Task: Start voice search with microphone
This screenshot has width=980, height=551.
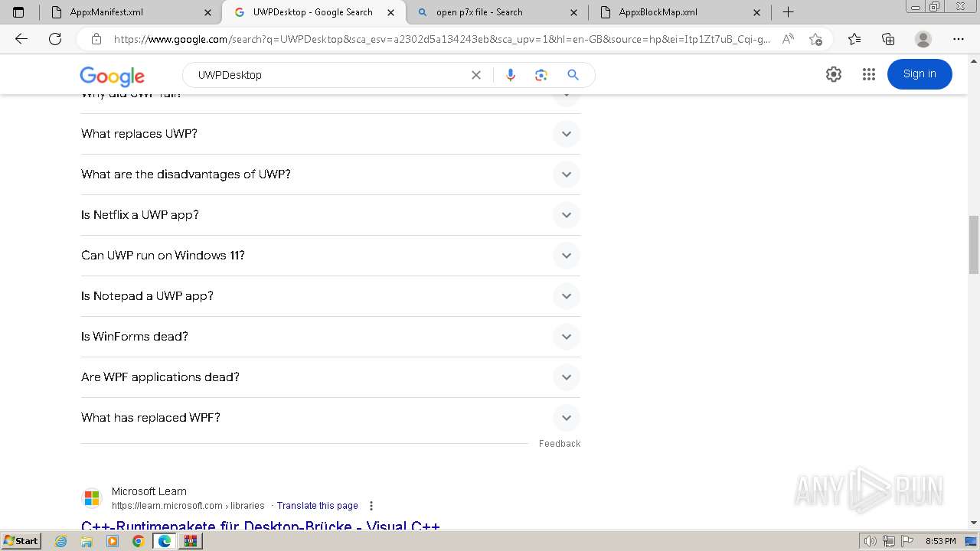Action: [x=511, y=75]
